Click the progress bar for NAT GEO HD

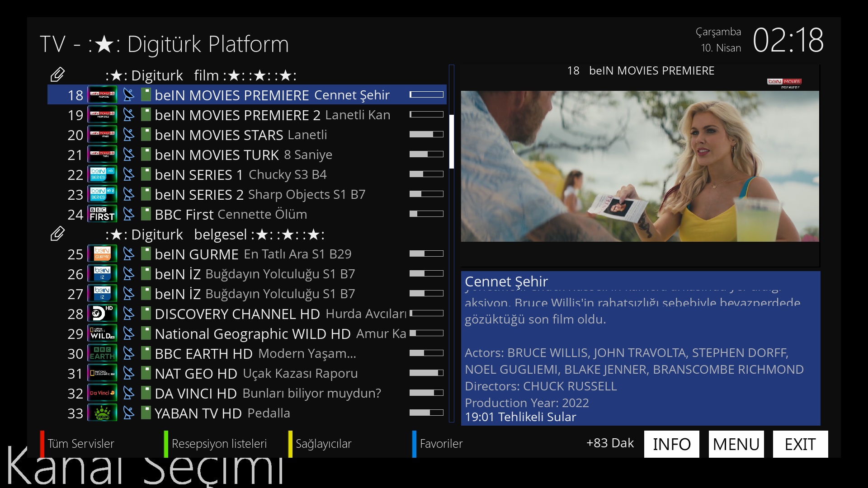tap(426, 373)
